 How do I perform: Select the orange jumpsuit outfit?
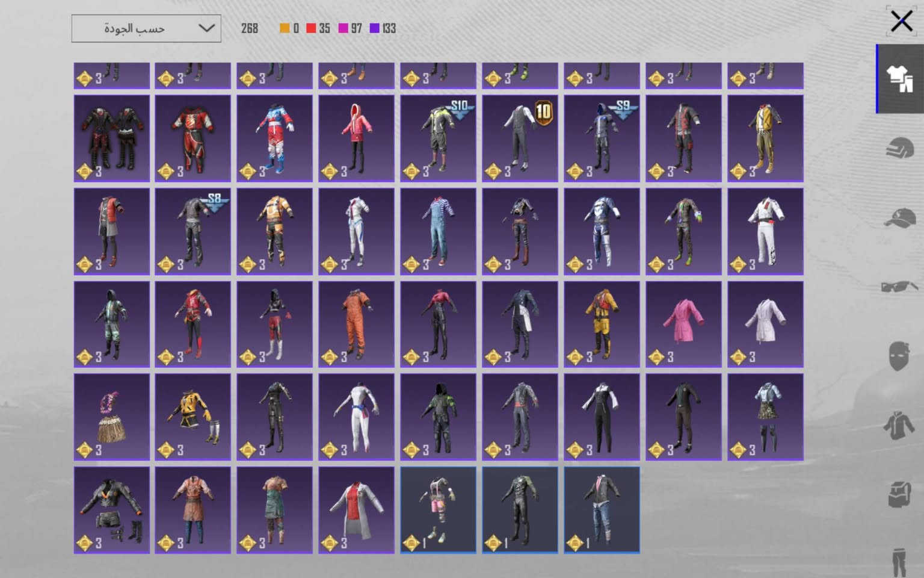pyautogui.click(x=356, y=325)
